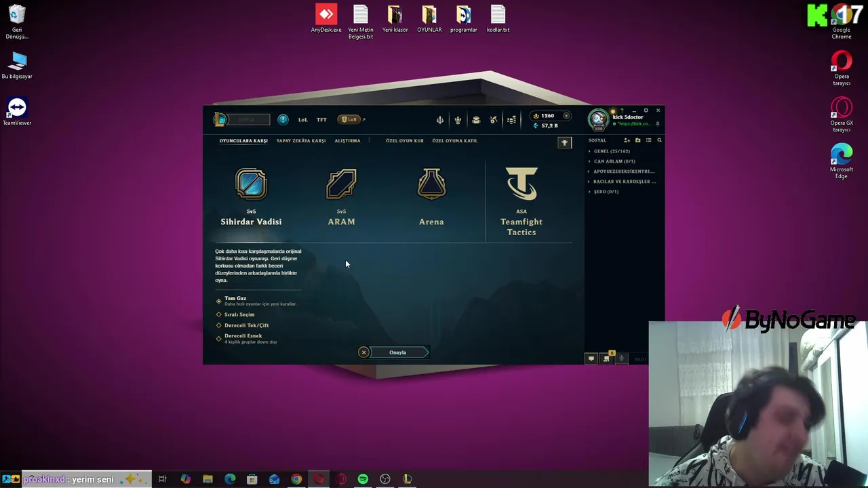Switch to TFT in top navigation
The height and width of the screenshot is (488, 868).
(x=321, y=120)
